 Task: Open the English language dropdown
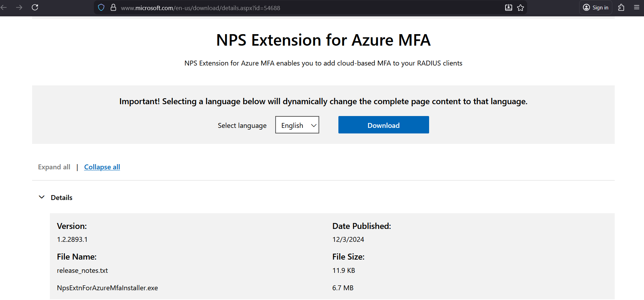[x=297, y=125]
